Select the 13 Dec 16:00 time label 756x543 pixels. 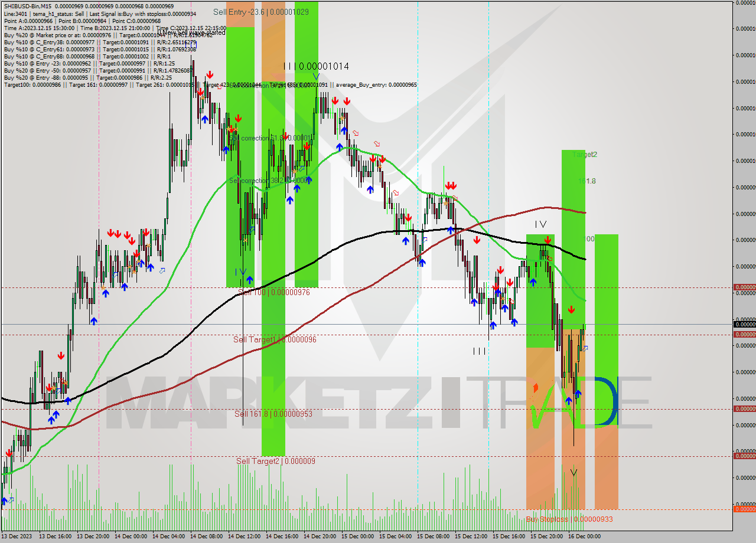click(x=55, y=537)
